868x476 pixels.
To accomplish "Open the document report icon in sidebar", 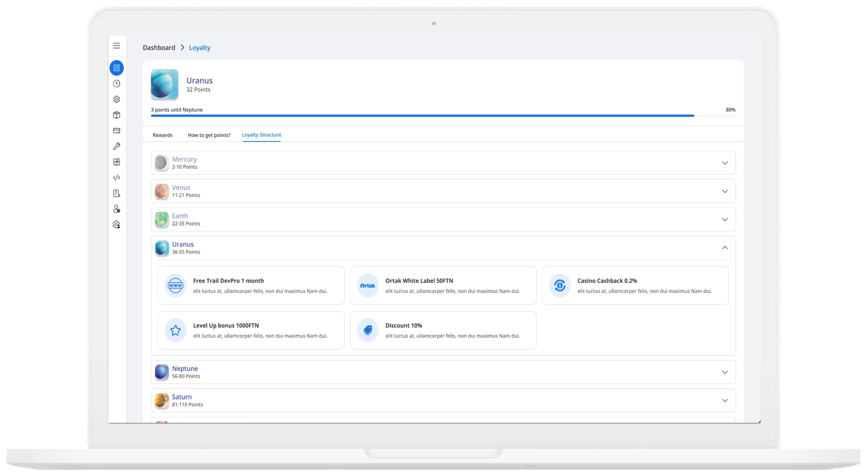I will pos(117,193).
